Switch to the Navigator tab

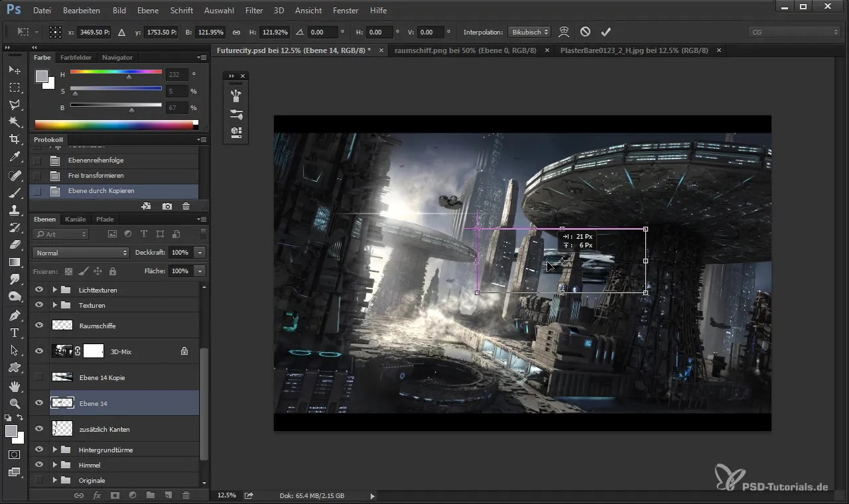(x=117, y=58)
